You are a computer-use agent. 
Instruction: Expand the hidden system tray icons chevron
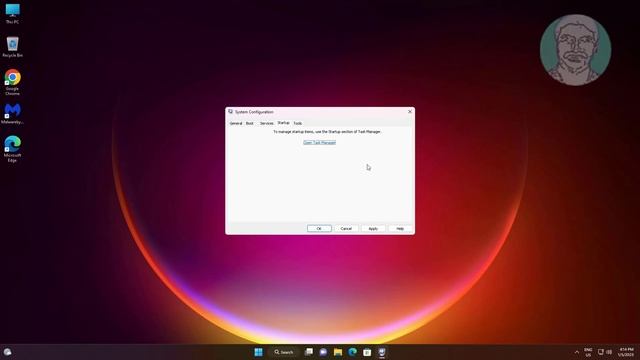coord(577,352)
